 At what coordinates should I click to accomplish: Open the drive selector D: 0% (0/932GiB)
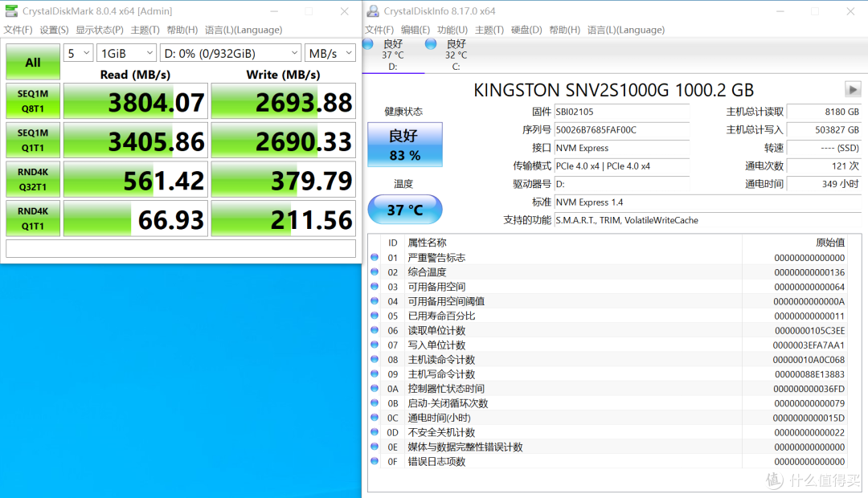231,53
